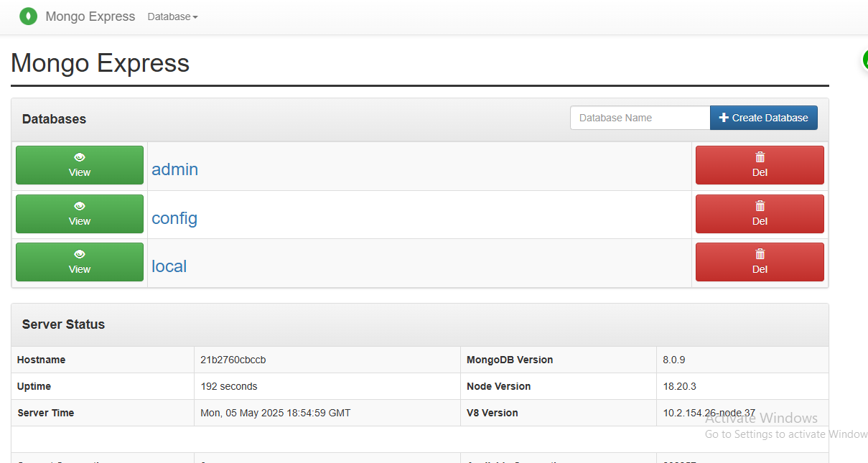Screen dimensions: 868x463
Task: Open the config database link
Action: point(174,218)
